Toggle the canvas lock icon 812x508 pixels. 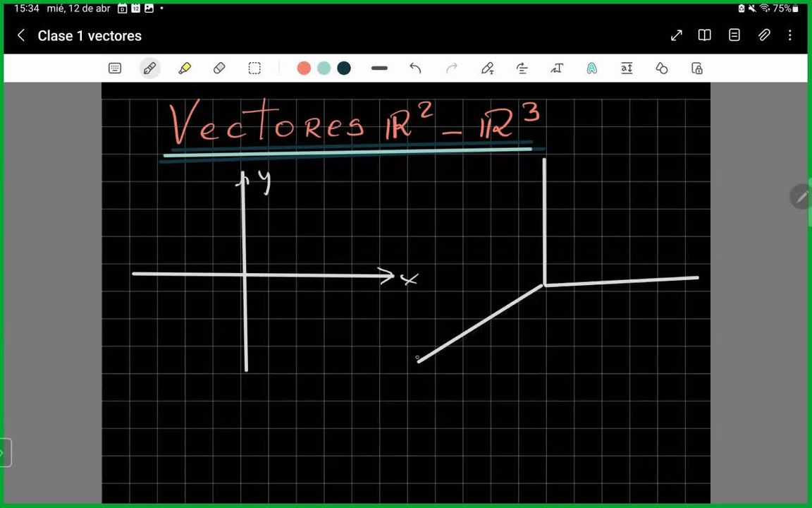pyautogui.click(x=697, y=68)
